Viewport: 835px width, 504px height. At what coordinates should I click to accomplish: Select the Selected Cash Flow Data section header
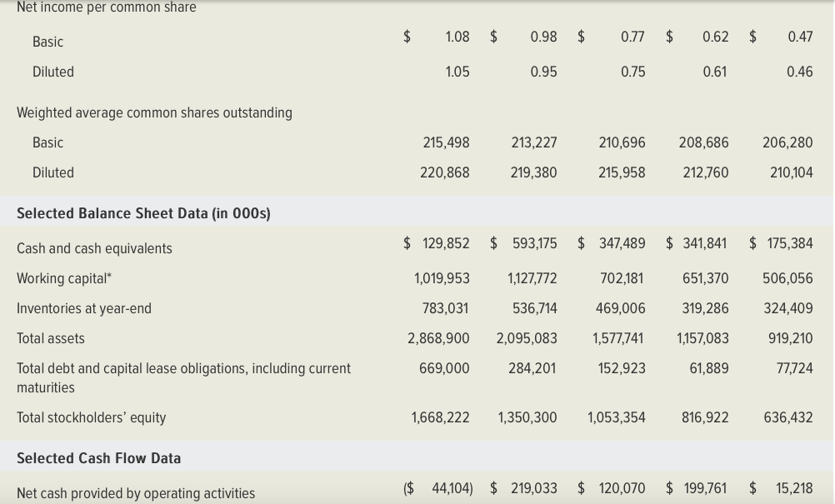click(98, 458)
